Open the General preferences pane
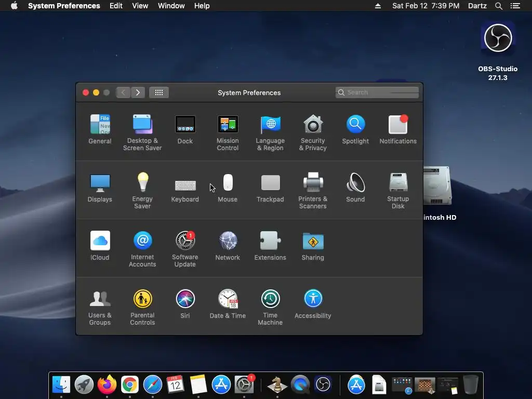This screenshot has width=532, height=399. click(x=100, y=129)
